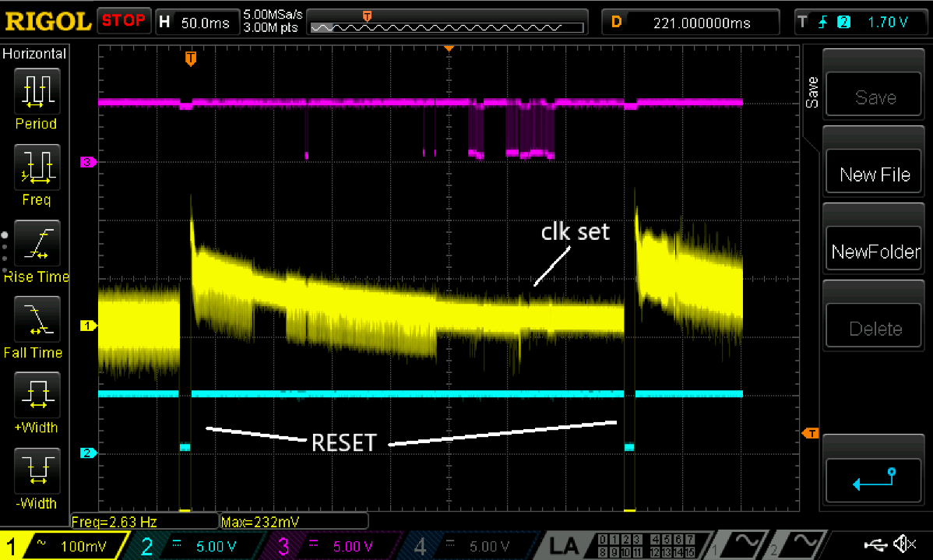The height and width of the screenshot is (560, 933).
Task: Open the Horizontal measurement menu header
Action: tap(34, 54)
